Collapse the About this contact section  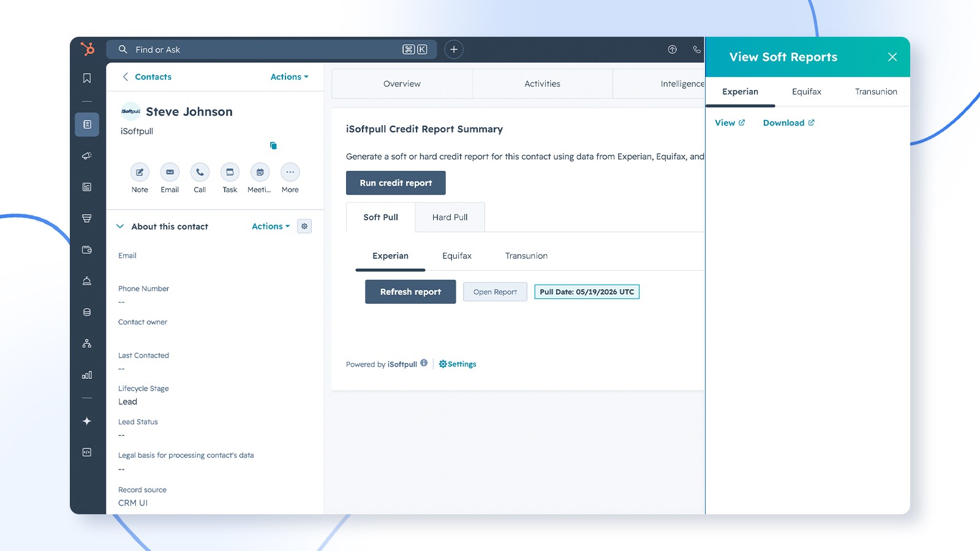pos(120,227)
